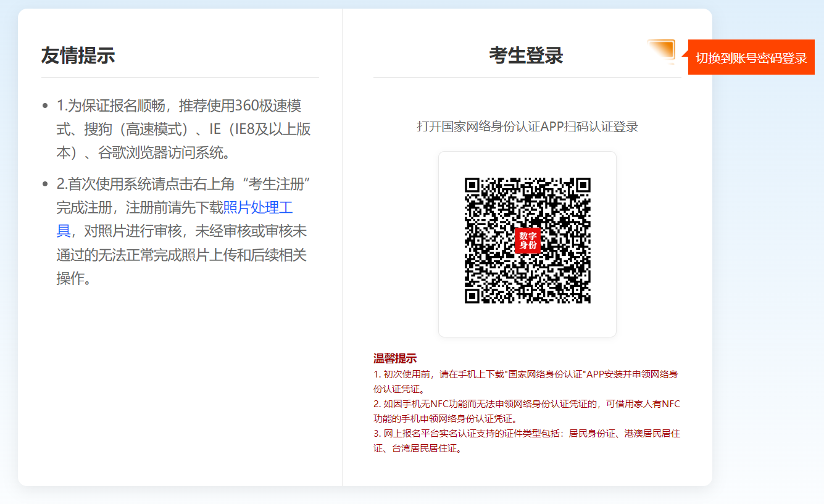Viewport: 824px width, 504px height.
Task: Click the 温馨提示 red heading
Action: point(395,358)
